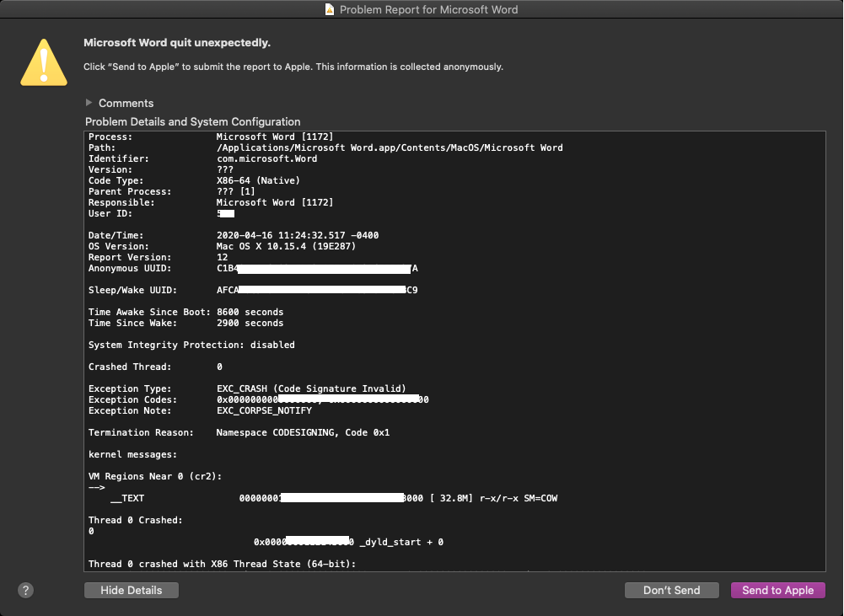
Task: Open help with the question mark button
Action: pos(26,590)
